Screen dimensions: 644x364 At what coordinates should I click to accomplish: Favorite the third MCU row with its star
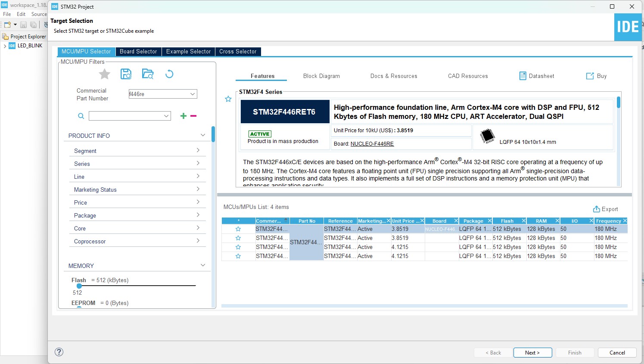pos(238,247)
